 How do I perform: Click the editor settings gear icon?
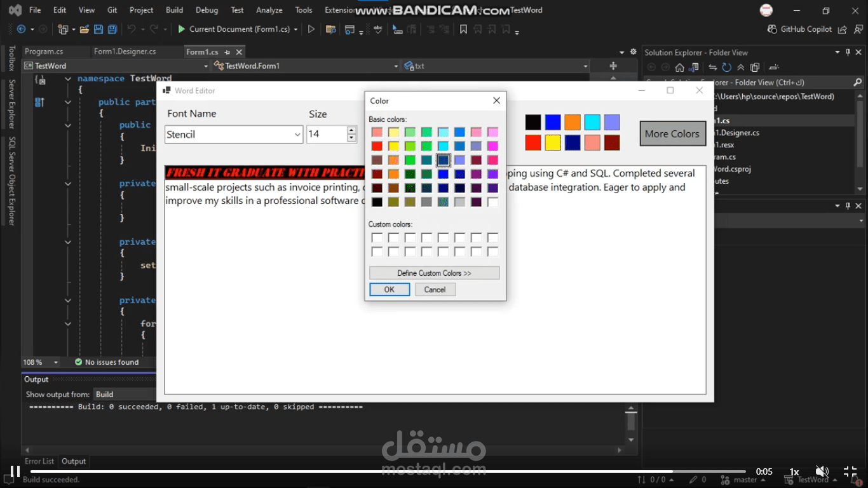point(633,52)
